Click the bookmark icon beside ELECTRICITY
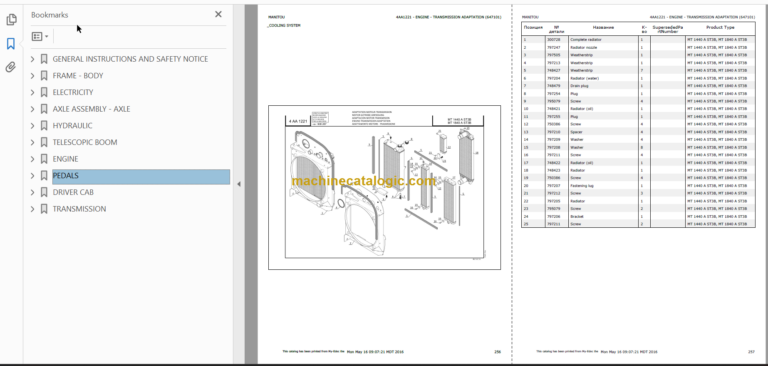Image resolution: width=768 pixels, height=366 pixels. [x=44, y=93]
